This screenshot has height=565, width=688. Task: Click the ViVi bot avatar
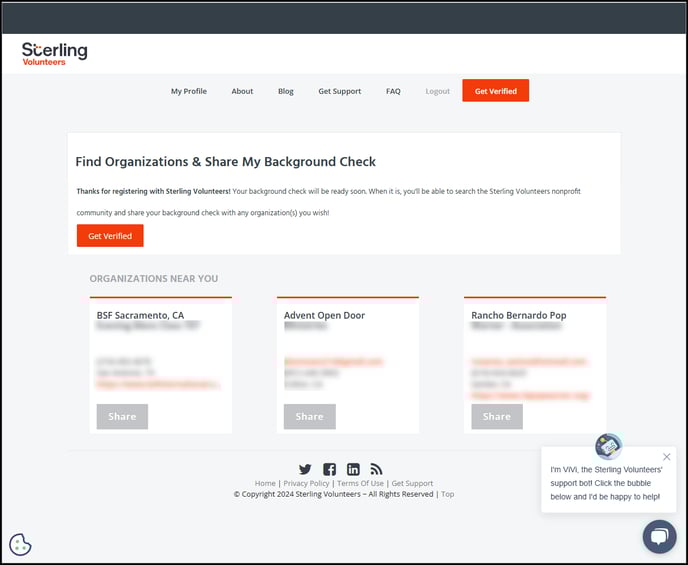(x=608, y=447)
